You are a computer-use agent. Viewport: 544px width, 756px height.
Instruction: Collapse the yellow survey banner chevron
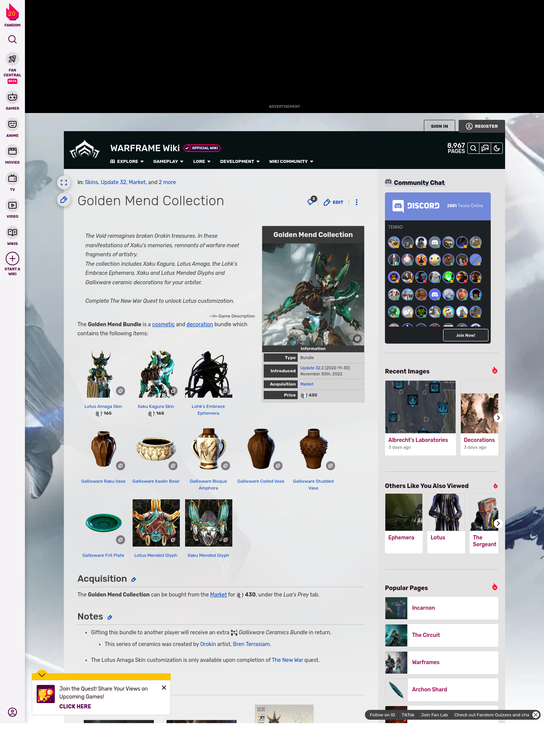click(x=42, y=675)
